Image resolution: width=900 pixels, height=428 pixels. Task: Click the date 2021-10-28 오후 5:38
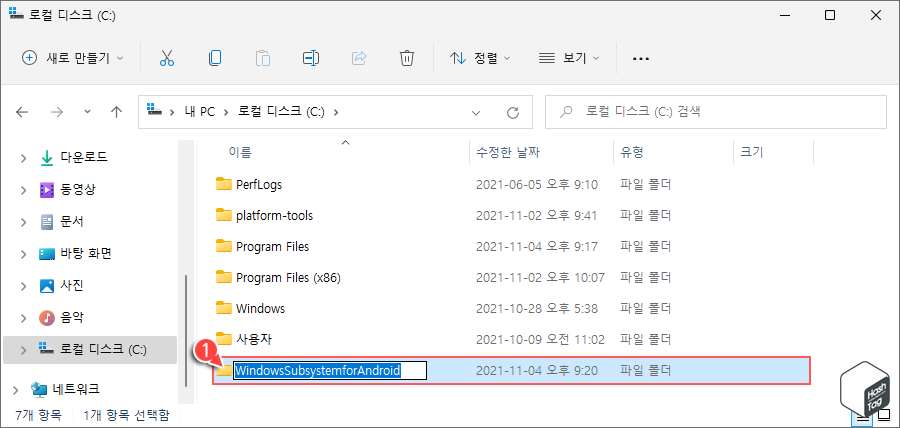click(537, 309)
